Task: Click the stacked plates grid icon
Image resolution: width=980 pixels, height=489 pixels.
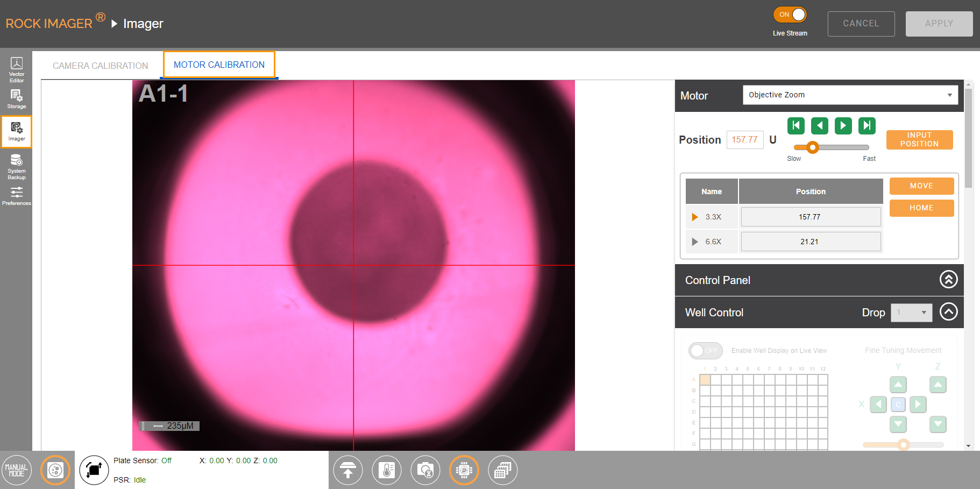Action: point(502,470)
